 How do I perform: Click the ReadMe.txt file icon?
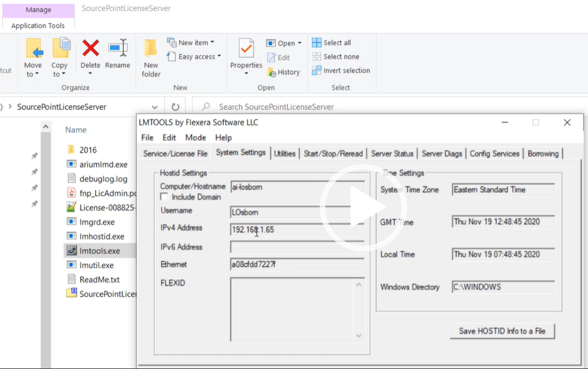coord(71,279)
